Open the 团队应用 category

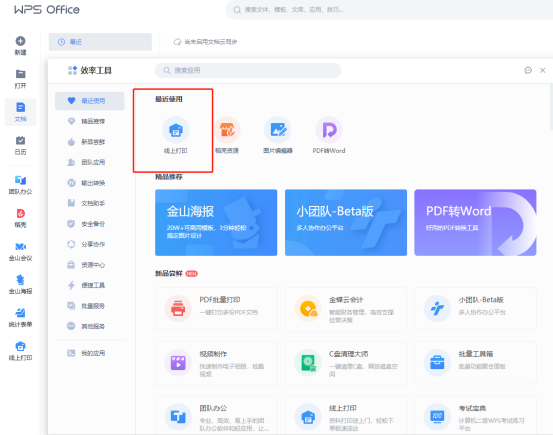[90, 162]
